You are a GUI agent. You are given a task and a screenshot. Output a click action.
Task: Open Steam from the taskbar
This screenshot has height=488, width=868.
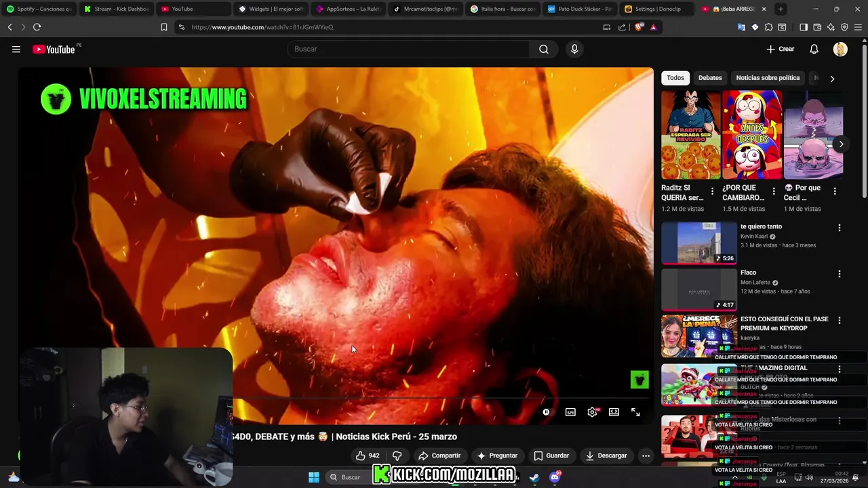point(534,477)
